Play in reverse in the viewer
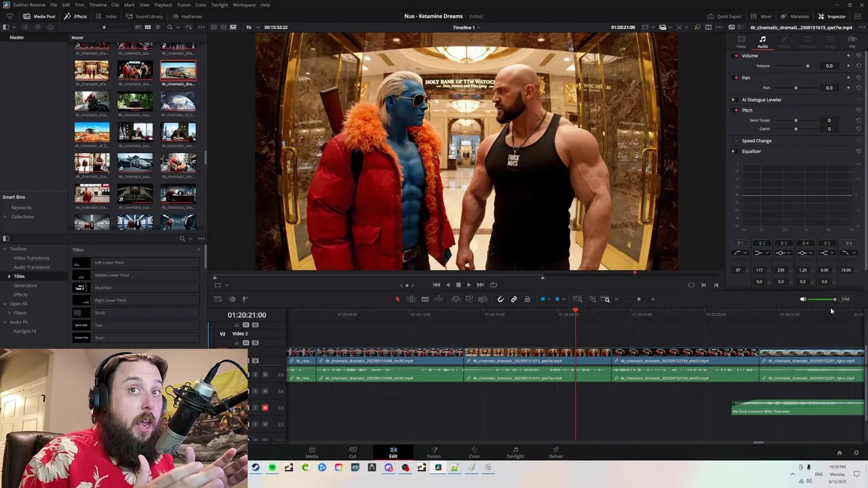This screenshot has width=868, height=488. coord(448,285)
